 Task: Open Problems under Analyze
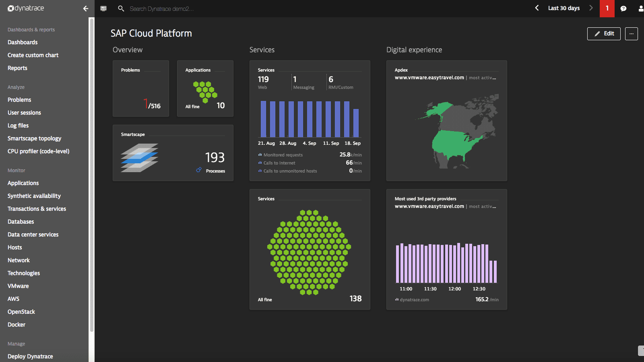coord(19,100)
